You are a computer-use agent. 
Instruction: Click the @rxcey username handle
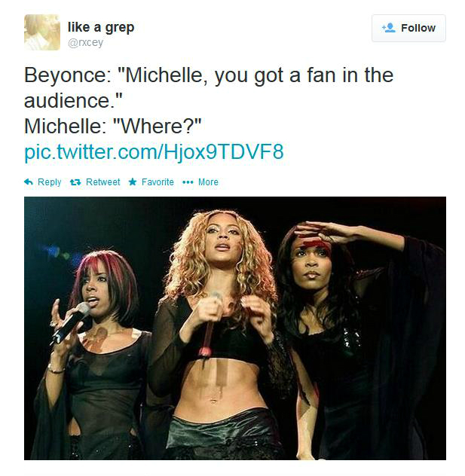tap(86, 43)
